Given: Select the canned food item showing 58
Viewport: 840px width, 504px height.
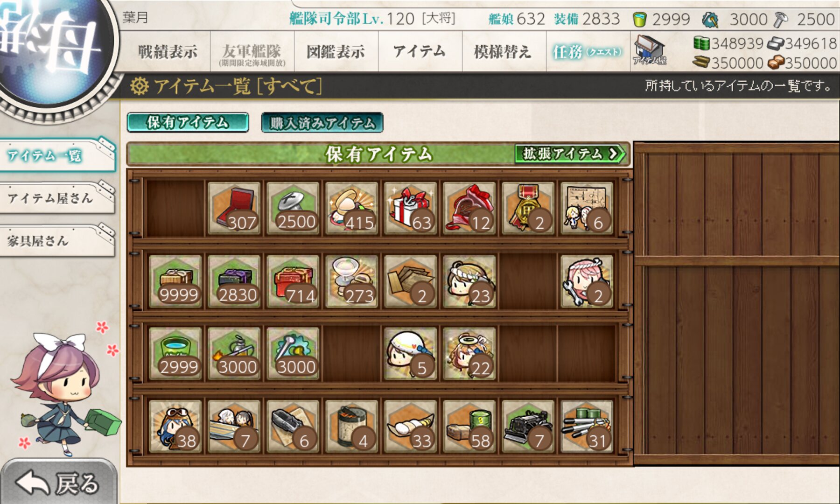Looking at the screenshot, I should [469, 426].
